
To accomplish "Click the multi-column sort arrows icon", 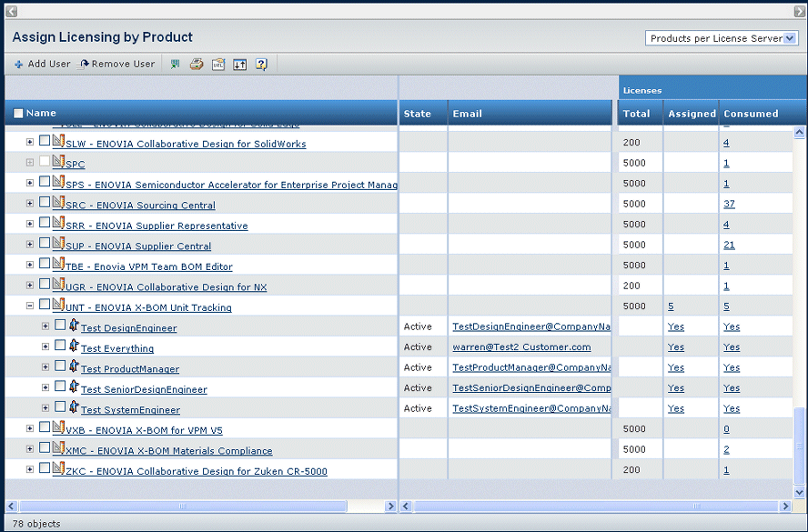I will point(239,65).
